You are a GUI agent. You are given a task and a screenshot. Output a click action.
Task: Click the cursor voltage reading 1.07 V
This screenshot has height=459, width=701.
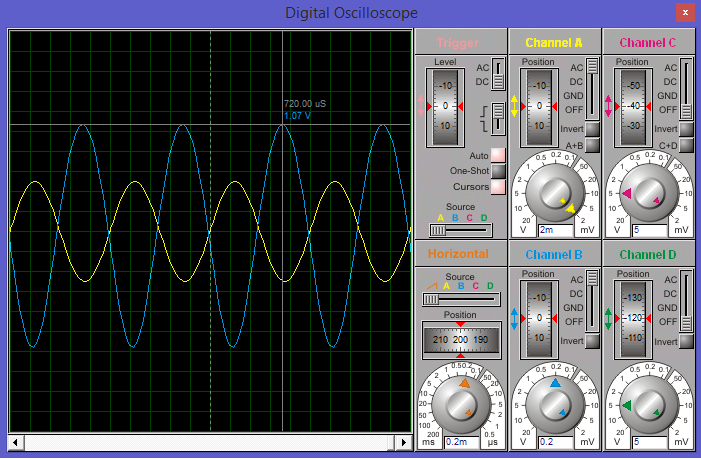[297, 116]
